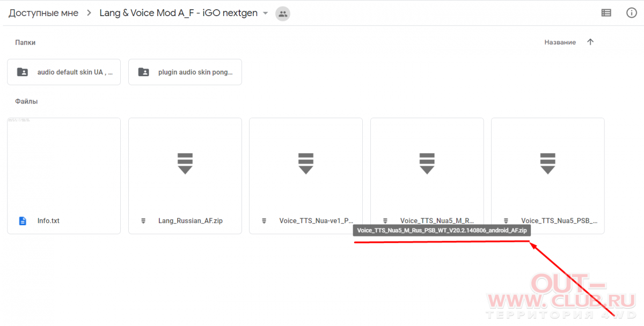Select the Info.txt file name
Viewport: 644px width, 326px height.
48,220
